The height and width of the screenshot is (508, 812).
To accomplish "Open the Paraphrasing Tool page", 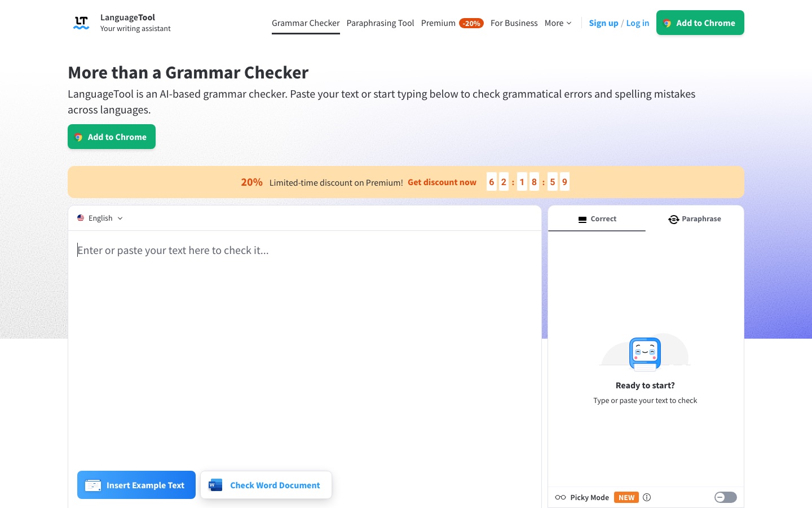I will (380, 23).
